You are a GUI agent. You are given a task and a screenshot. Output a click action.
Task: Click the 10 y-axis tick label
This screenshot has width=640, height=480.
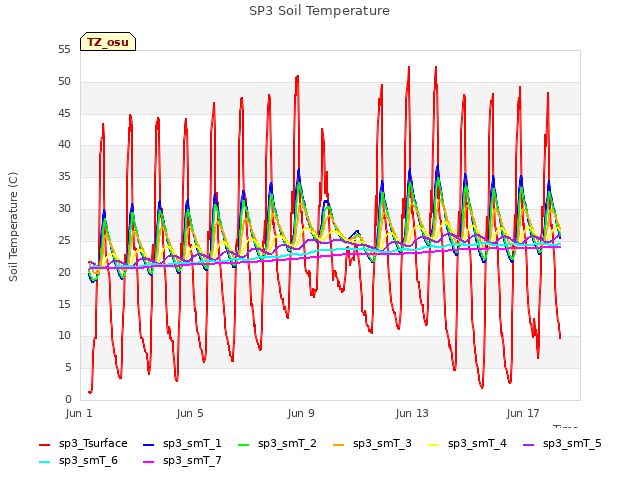[64, 336]
